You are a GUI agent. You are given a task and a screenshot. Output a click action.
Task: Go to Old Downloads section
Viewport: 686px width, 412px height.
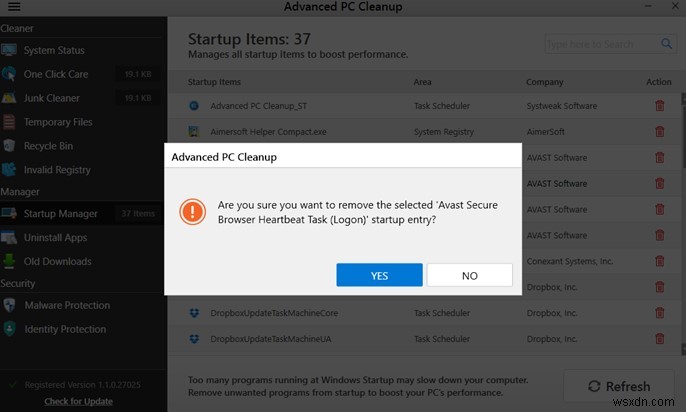point(57,261)
